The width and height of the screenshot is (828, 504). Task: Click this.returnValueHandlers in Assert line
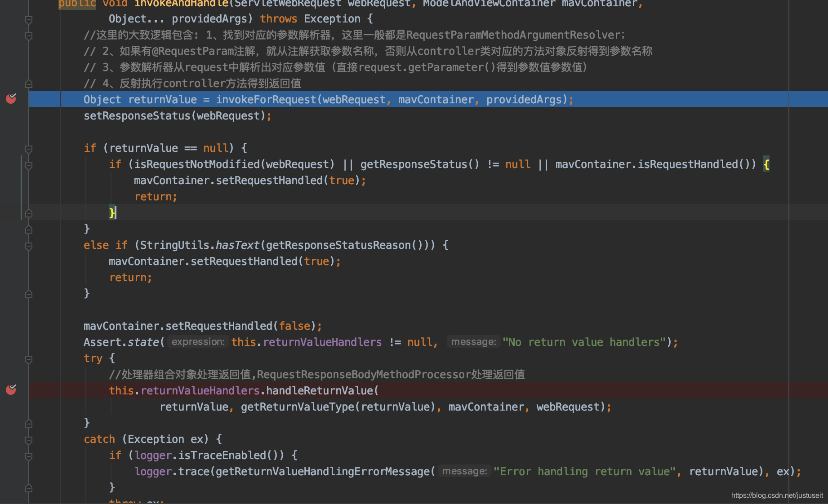coord(307,342)
